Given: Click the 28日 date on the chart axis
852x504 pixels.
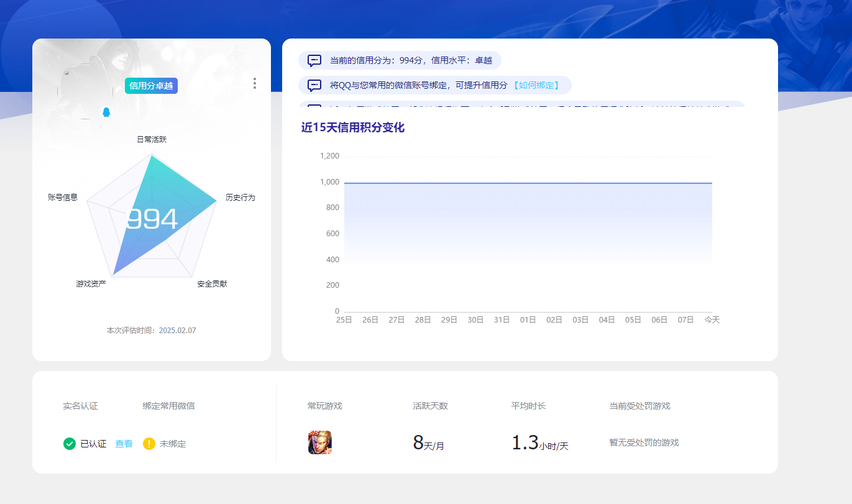Looking at the screenshot, I should [x=423, y=319].
